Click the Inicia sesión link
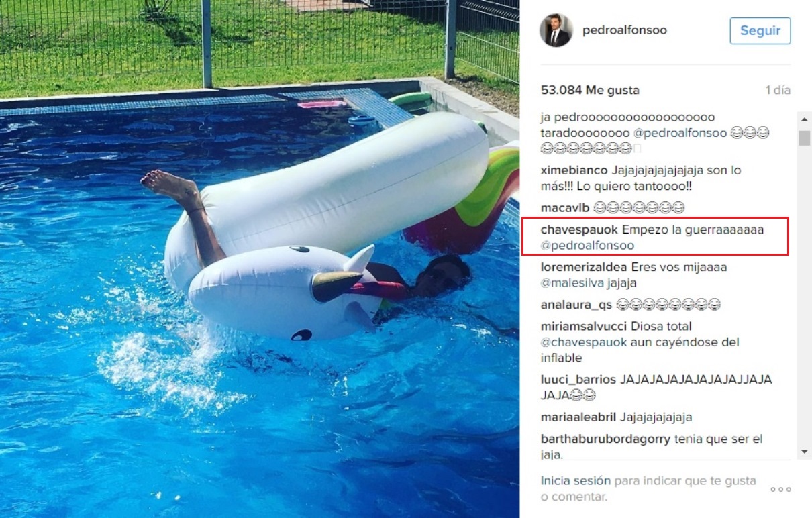812x518 pixels. coord(576,480)
